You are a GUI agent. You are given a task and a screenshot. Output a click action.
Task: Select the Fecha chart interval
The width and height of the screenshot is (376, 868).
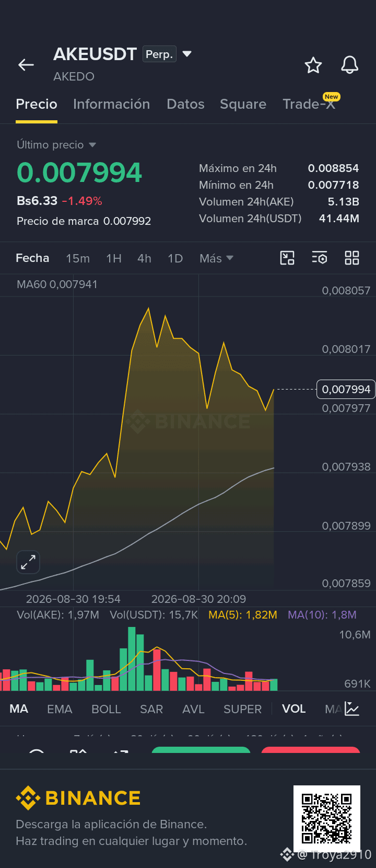(32, 258)
